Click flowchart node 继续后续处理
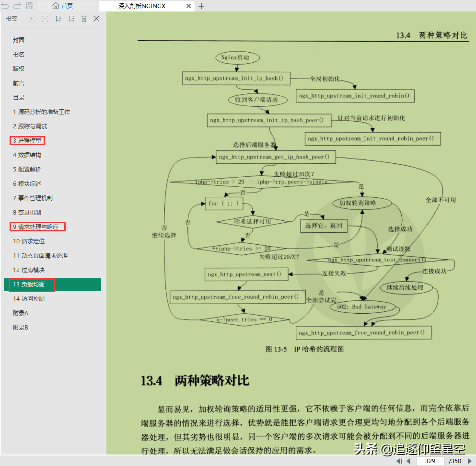Screen dimensions: 476x466 click(406, 288)
